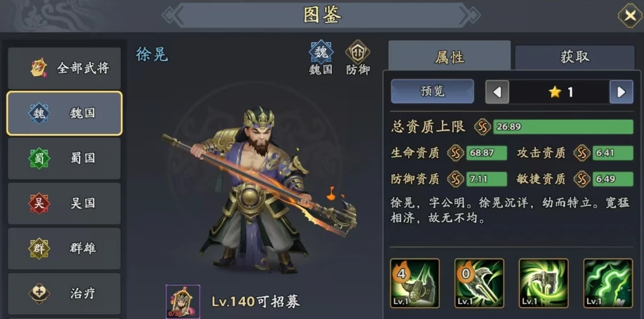Open the second skill icon with badge 0
This screenshot has height=319, width=644.
click(479, 283)
